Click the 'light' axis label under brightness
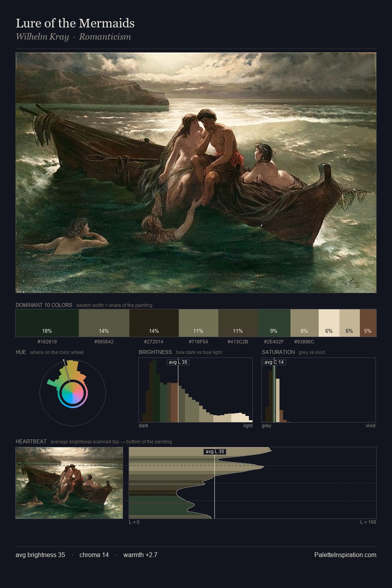The height and width of the screenshot is (588, 392). (x=248, y=426)
